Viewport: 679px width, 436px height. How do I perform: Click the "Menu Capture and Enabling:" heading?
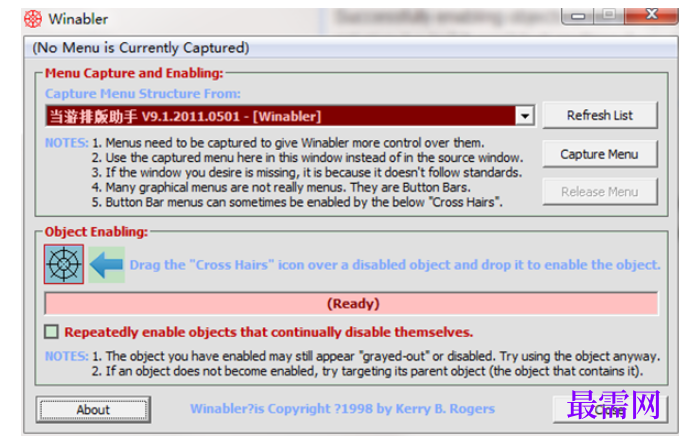[x=134, y=73]
